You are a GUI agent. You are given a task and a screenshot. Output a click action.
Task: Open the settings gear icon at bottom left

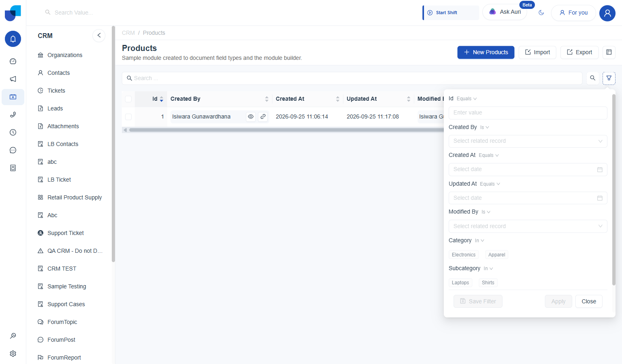click(x=13, y=353)
